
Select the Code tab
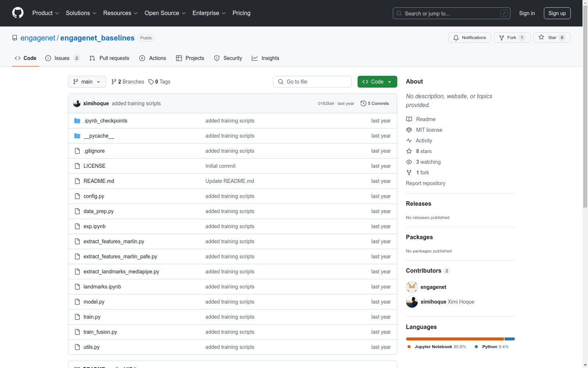26,58
